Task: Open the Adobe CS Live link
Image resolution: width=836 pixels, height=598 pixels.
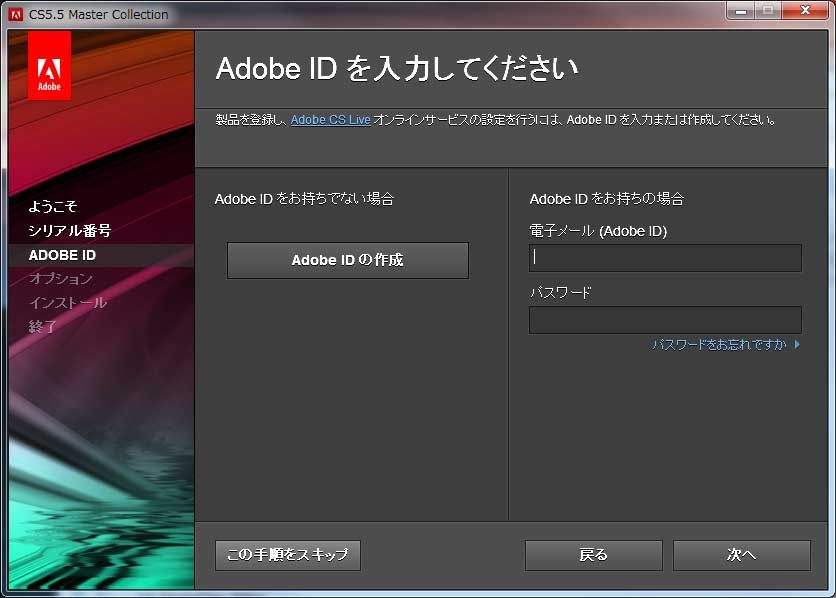Action: tap(331, 120)
